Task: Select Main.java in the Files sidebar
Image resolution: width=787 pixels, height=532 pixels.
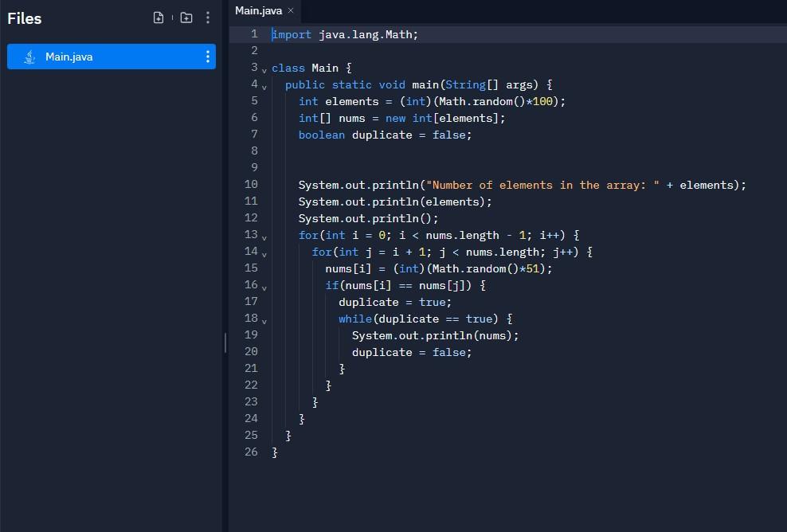Action: pyautogui.click(x=96, y=57)
